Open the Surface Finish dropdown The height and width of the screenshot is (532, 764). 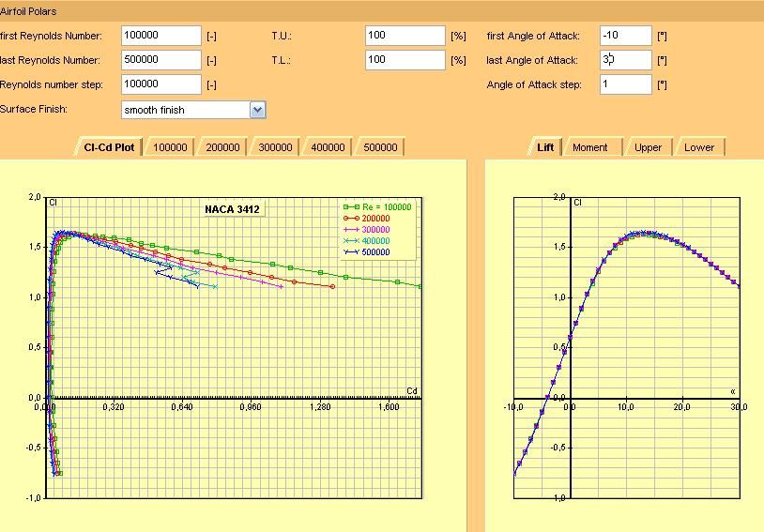(x=258, y=110)
